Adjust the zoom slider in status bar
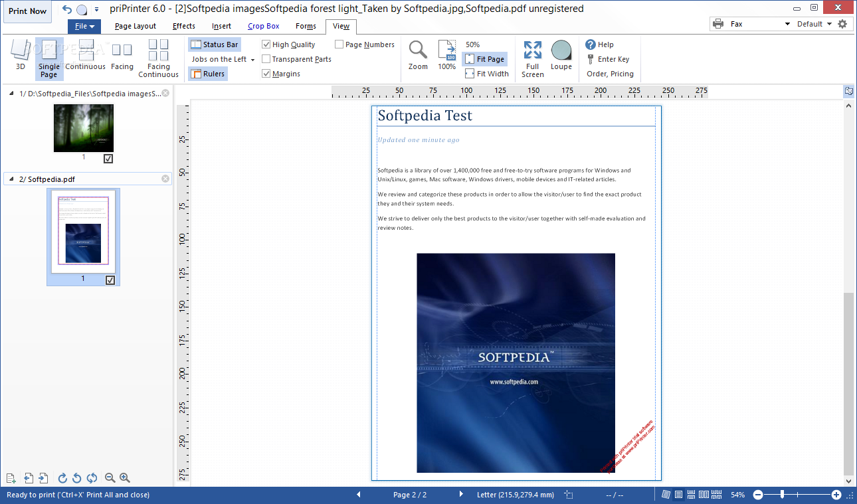Screen dimensions: 857x504 [783, 495]
